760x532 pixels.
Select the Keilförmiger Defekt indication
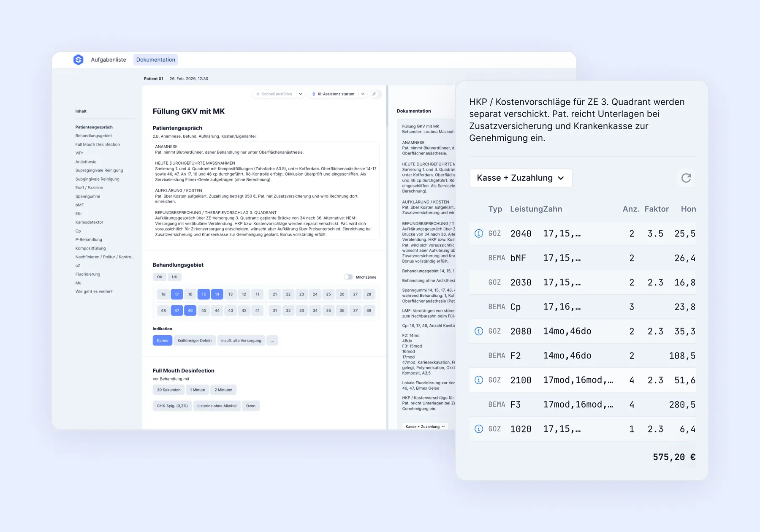point(194,341)
